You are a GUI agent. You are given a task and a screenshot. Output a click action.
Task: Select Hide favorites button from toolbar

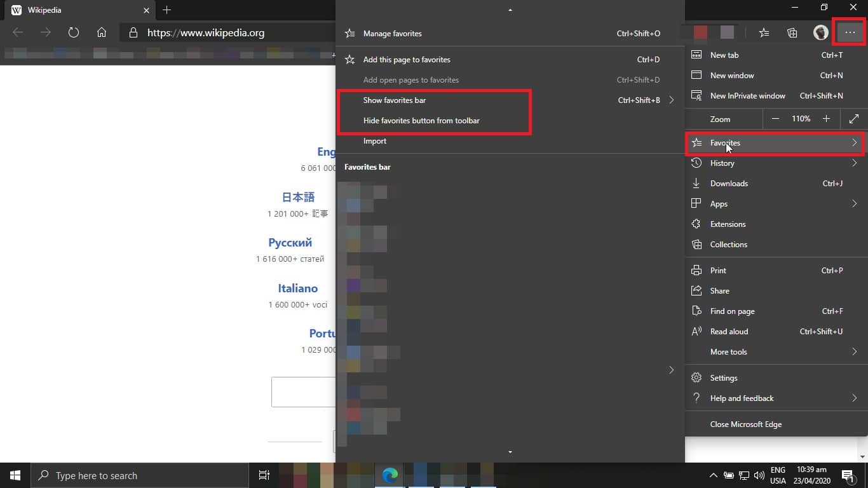421,121
